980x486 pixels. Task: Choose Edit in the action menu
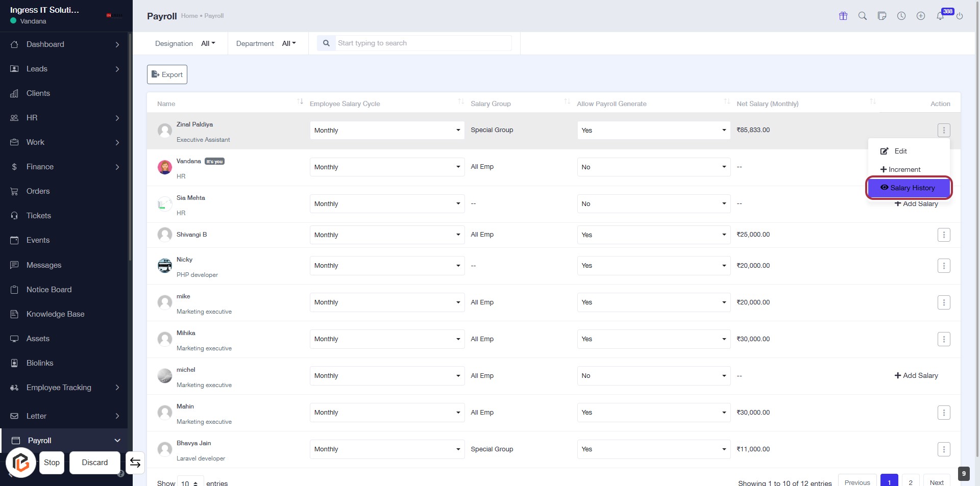pos(900,151)
